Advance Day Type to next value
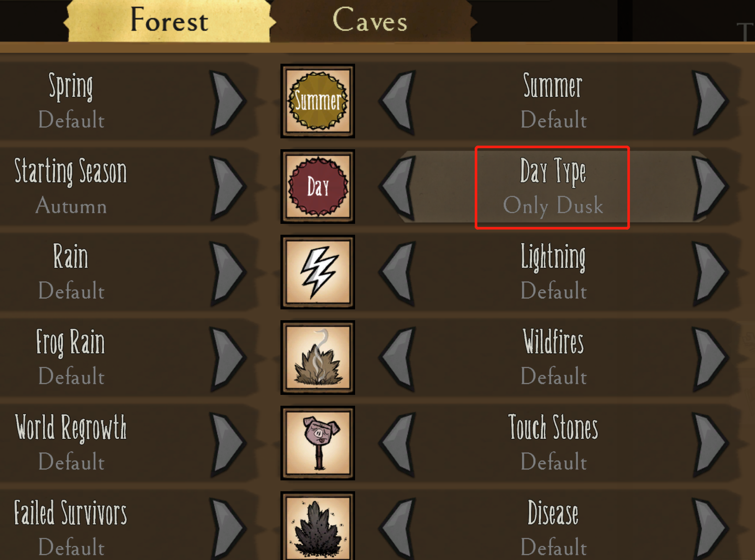Image resolution: width=755 pixels, height=560 pixels. point(709,187)
